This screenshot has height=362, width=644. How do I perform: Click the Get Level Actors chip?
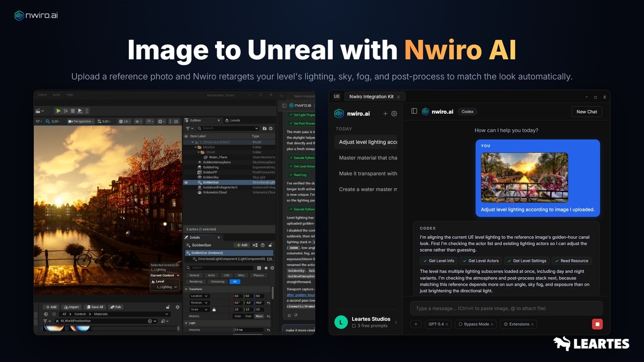coord(480,261)
